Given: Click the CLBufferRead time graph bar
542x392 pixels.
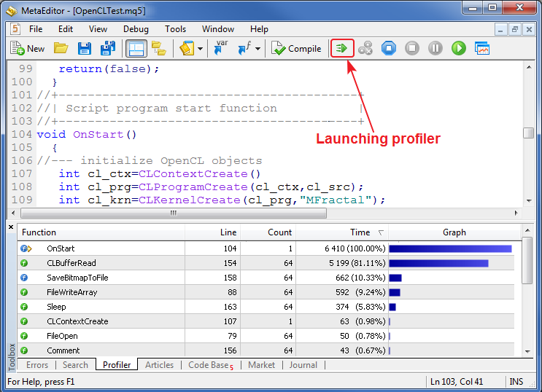Looking at the screenshot, I should click(438, 263).
